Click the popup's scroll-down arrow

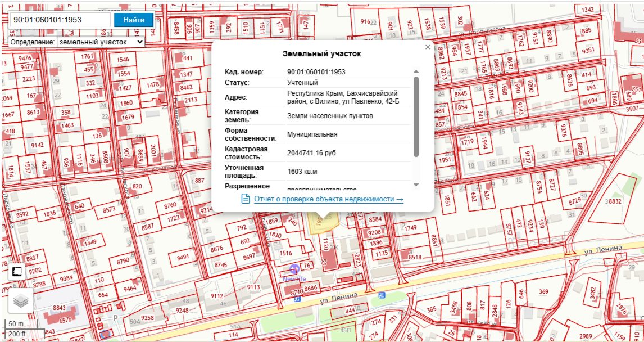(x=416, y=184)
